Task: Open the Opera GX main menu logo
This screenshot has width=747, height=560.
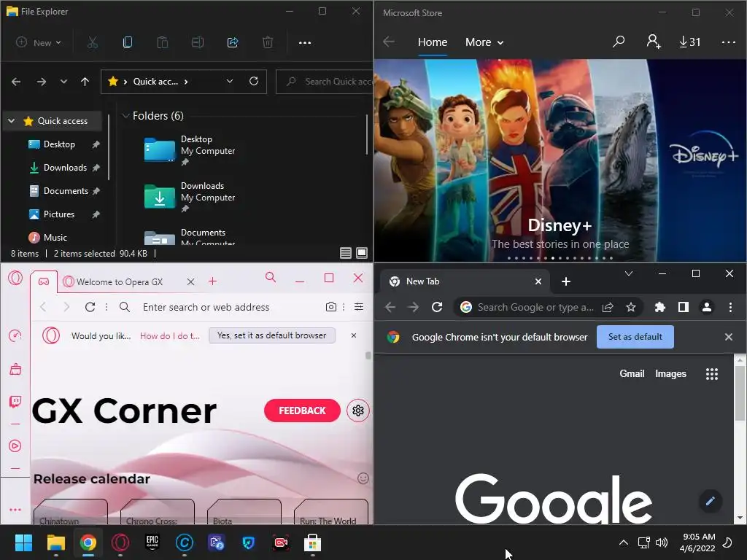Action: coord(15,278)
